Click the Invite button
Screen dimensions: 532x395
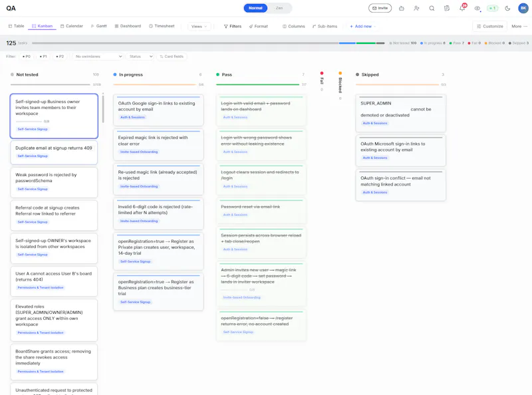click(380, 8)
